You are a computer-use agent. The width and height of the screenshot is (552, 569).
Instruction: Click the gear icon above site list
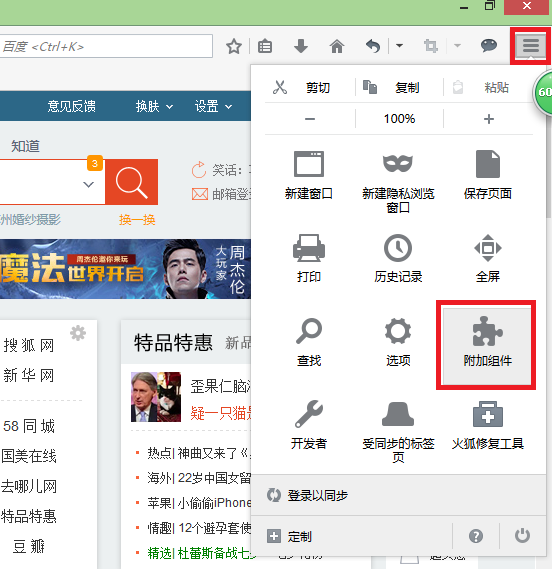[78, 333]
